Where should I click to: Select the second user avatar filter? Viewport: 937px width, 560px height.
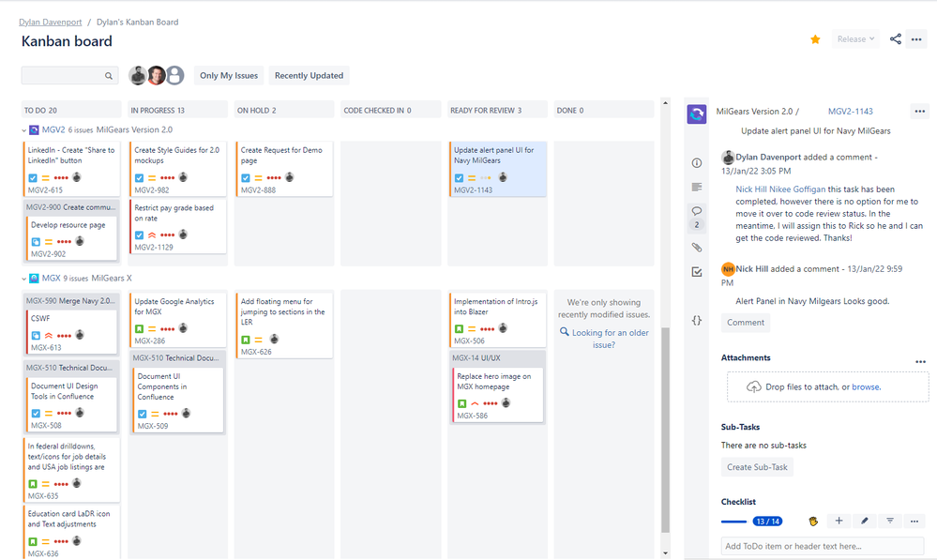[x=156, y=75]
